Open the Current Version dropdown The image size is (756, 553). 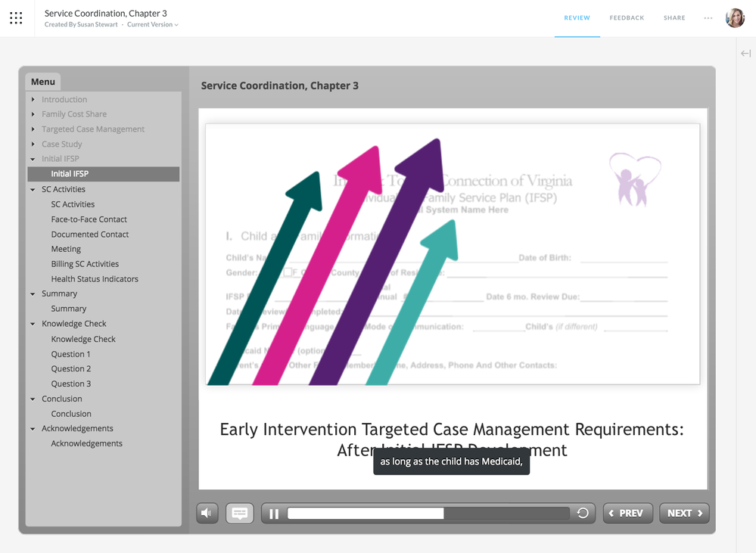153,25
